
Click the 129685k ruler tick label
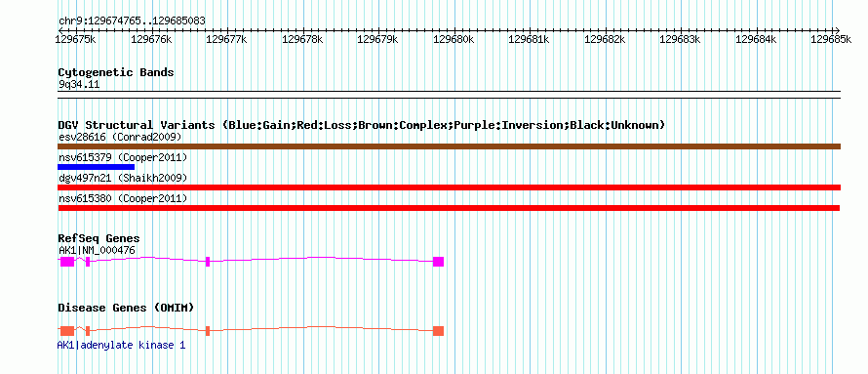coord(831,39)
